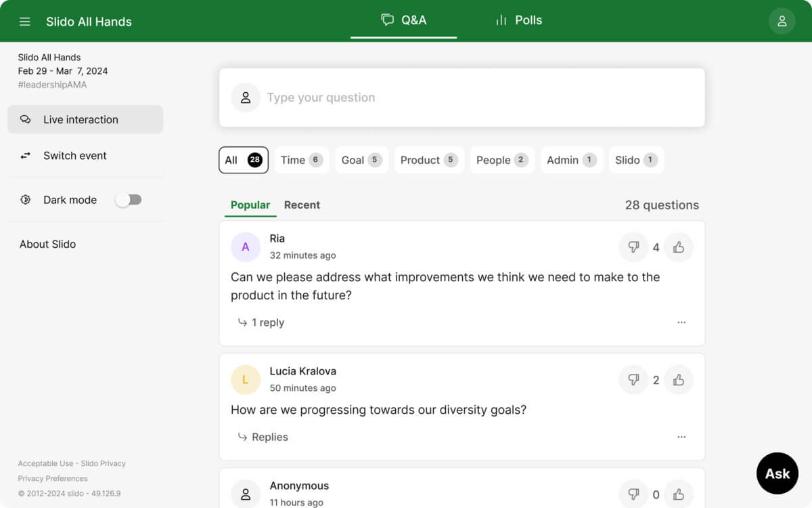Click the Ask button
The height and width of the screenshot is (508, 812).
click(777, 473)
